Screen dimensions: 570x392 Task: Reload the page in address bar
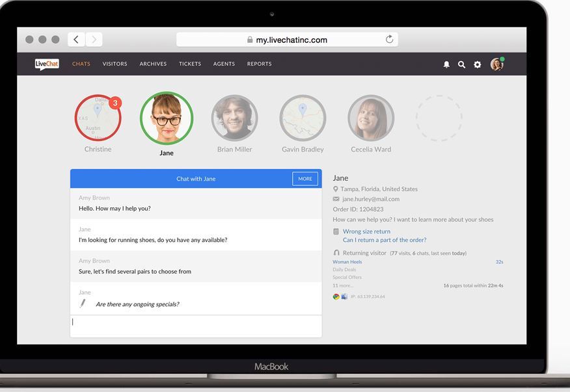390,40
